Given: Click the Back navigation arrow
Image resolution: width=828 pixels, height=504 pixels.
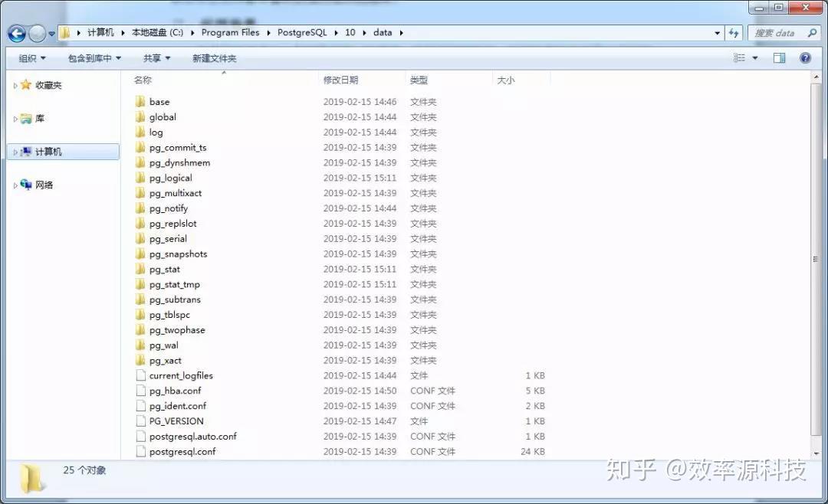Looking at the screenshot, I should [17, 33].
